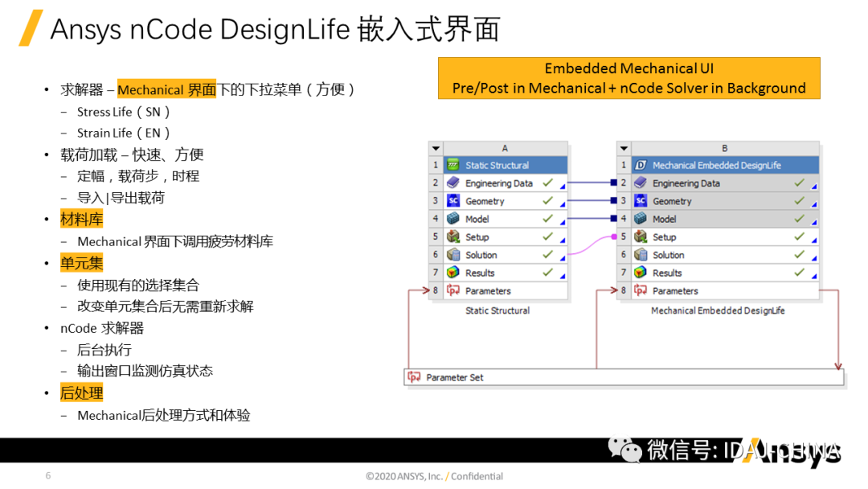
Task: Click the Engineering Data checkmark in system A
Action: click(x=547, y=183)
